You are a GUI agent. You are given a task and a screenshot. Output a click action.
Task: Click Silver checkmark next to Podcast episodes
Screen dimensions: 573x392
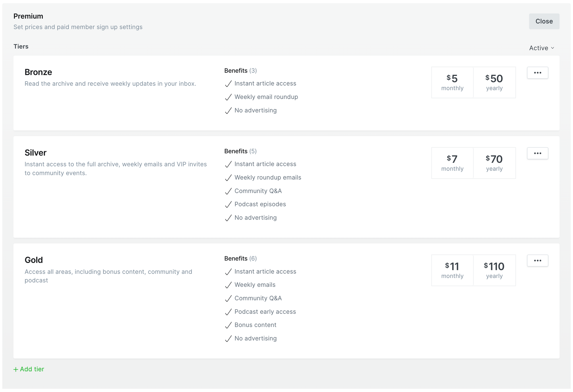point(228,204)
